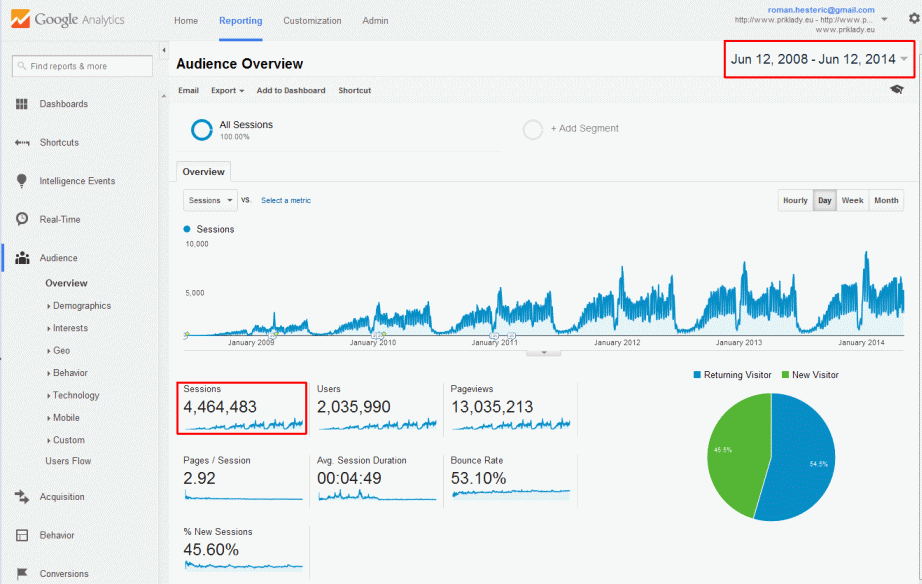Click the search magnifier icon
922x584 pixels.
click(22, 66)
